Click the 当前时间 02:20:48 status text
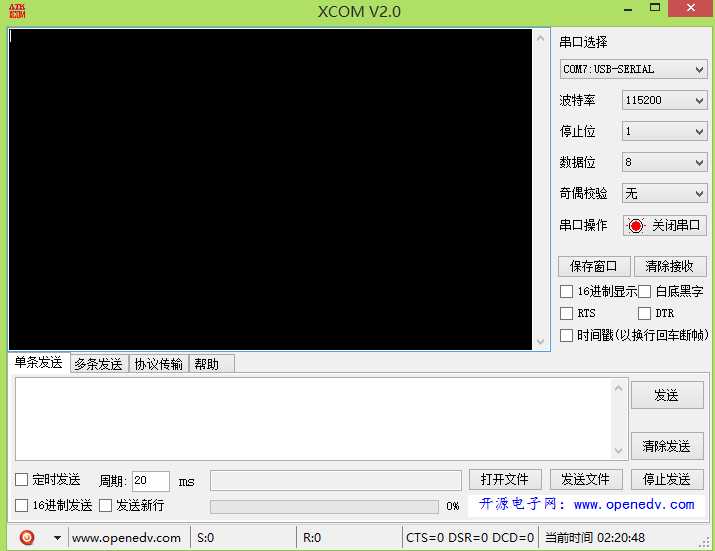The height and width of the screenshot is (551, 715). pyautogui.click(x=595, y=538)
